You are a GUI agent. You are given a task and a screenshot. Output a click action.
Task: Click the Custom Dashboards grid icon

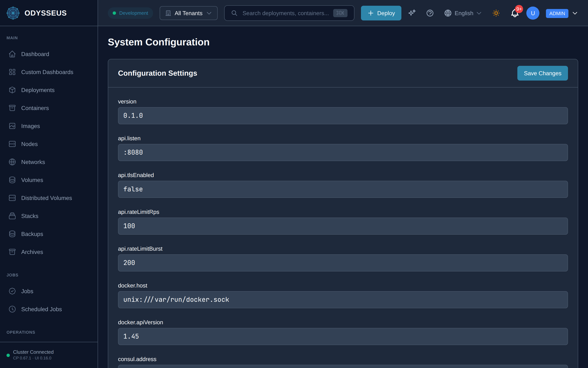[x=12, y=72]
